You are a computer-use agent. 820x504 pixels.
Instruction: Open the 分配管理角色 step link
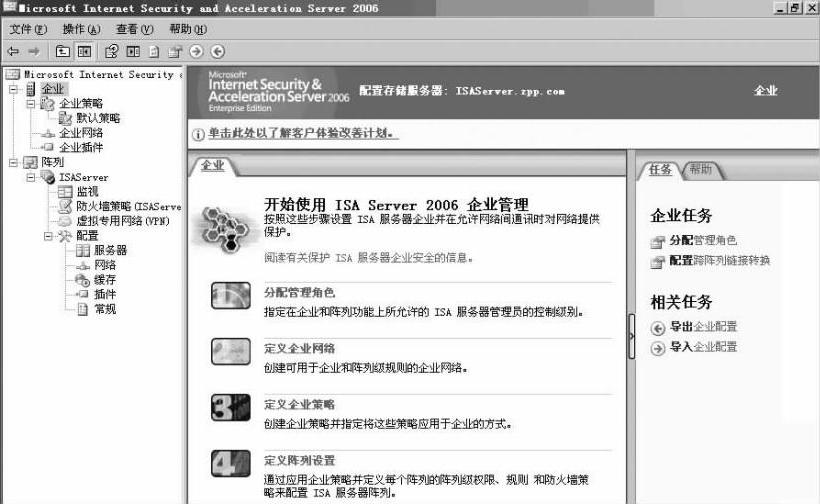click(299, 293)
